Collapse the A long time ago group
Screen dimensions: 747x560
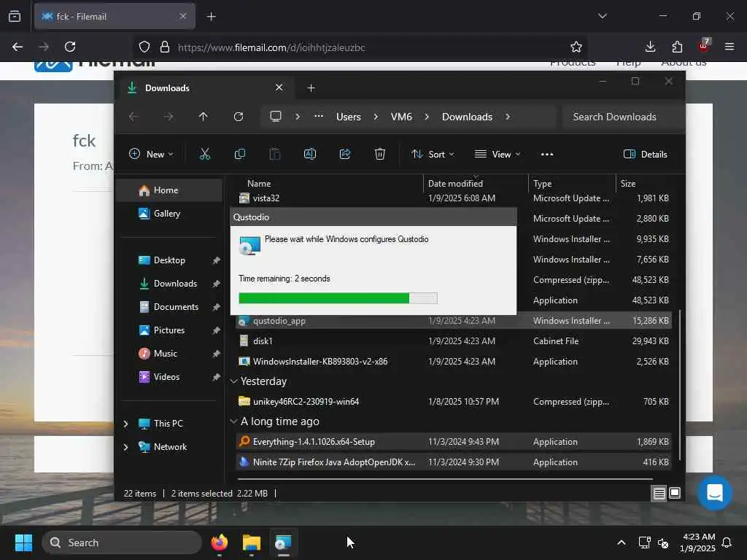click(234, 421)
